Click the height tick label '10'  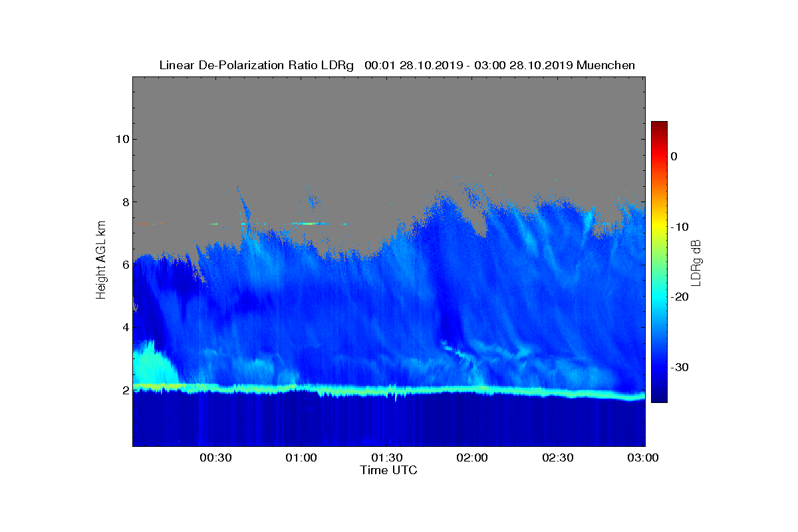122,139
